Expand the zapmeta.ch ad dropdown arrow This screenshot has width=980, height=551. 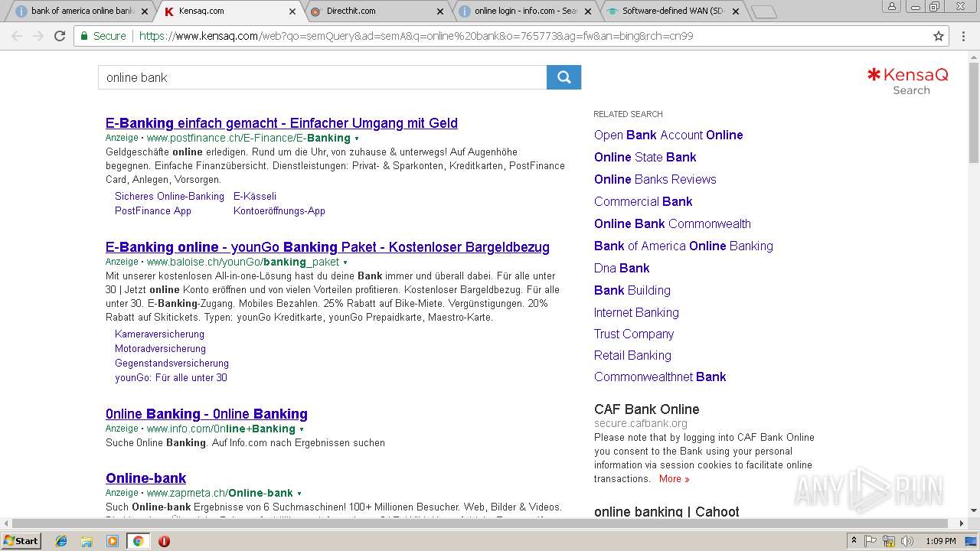click(299, 494)
